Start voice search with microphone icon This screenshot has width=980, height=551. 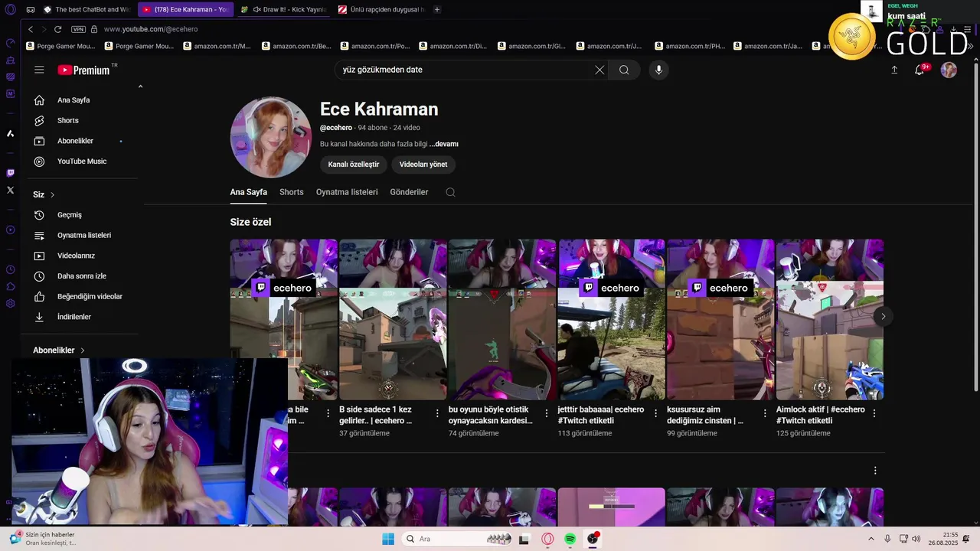click(x=658, y=70)
